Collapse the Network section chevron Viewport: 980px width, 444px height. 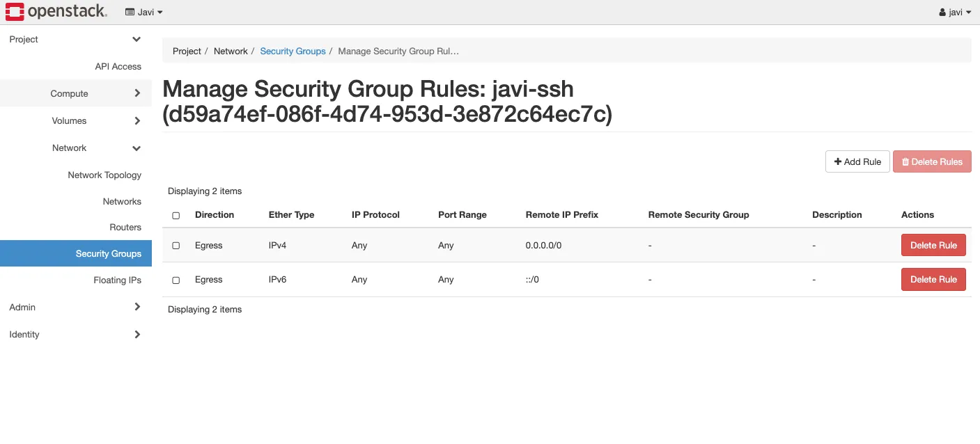[x=137, y=148]
